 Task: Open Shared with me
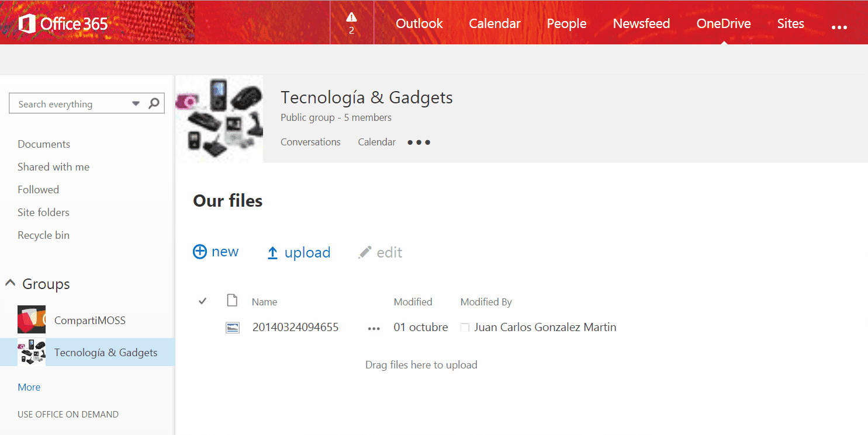[53, 167]
